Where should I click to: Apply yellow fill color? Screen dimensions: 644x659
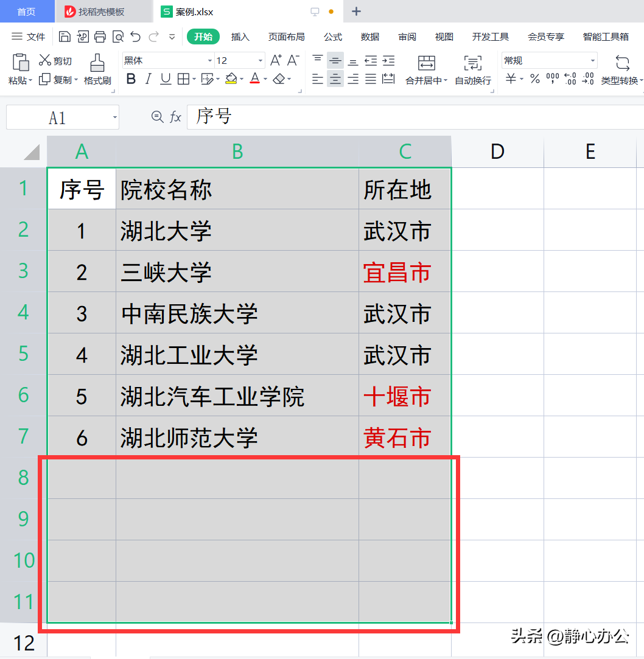click(x=231, y=78)
